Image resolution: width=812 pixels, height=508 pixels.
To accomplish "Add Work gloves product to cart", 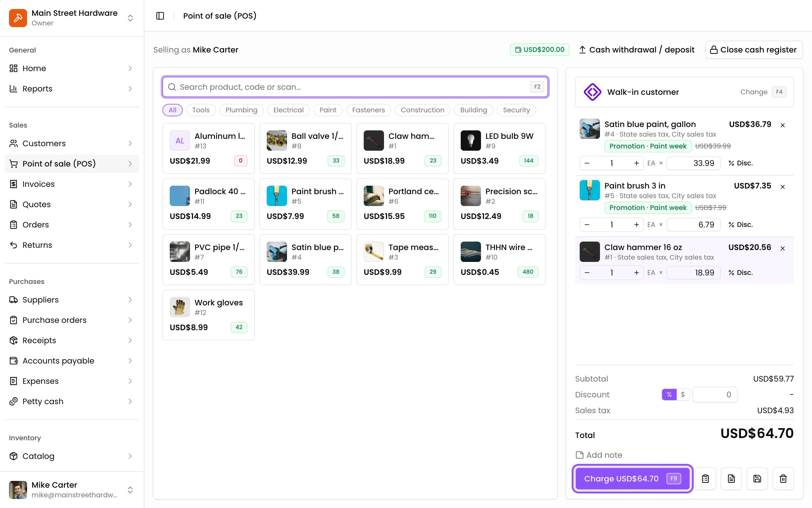I will (208, 315).
